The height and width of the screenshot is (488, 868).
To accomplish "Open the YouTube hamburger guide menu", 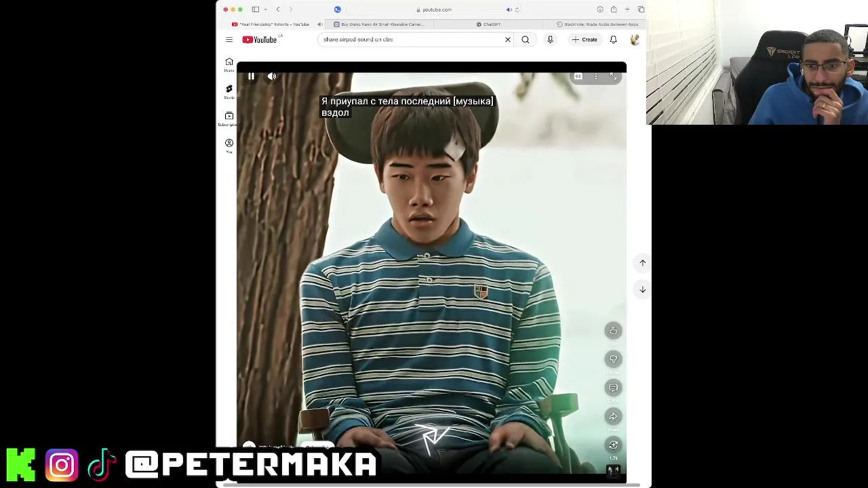I will tap(229, 40).
